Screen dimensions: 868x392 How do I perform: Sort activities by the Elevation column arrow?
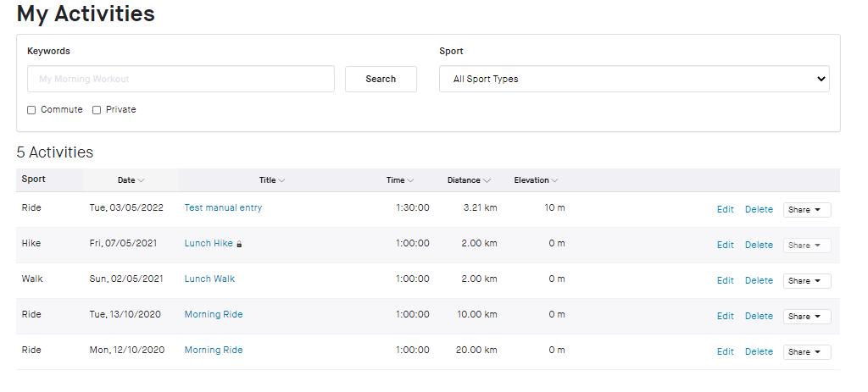(x=554, y=180)
